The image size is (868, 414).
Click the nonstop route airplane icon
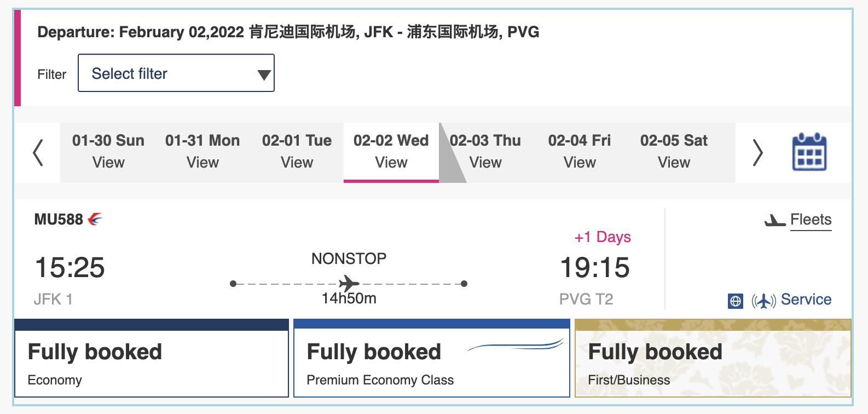(349, 283)
